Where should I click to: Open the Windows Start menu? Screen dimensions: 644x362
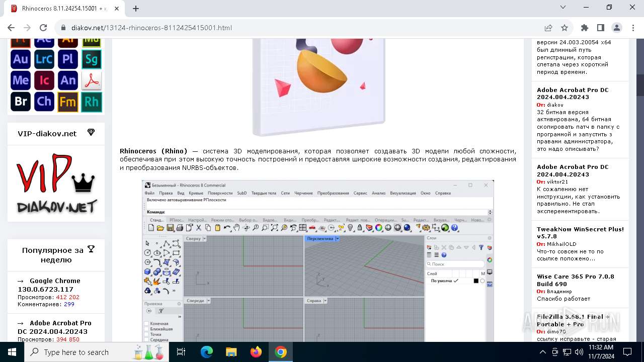[x=12, y=352]
